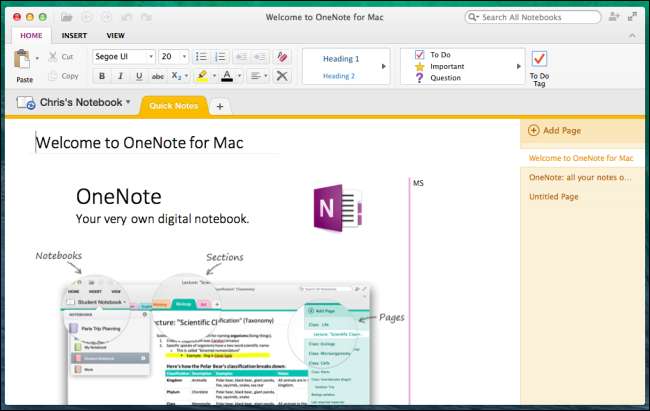The height and width of the screenshot is (411, 650).
Task: Open the font size 20 dropdown
Action: (173, 57)
